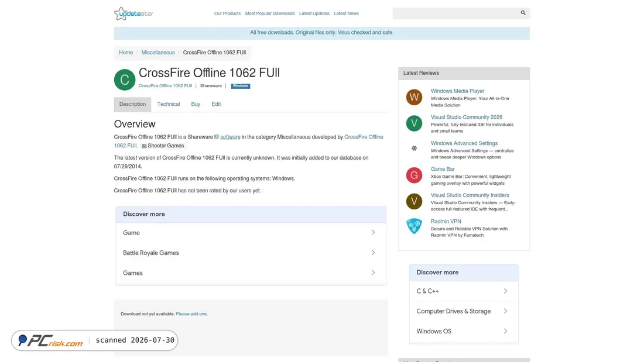Screen dimensions: 644x362
Task: Open Windows Media Player review title
Action: tap(457, 91)
